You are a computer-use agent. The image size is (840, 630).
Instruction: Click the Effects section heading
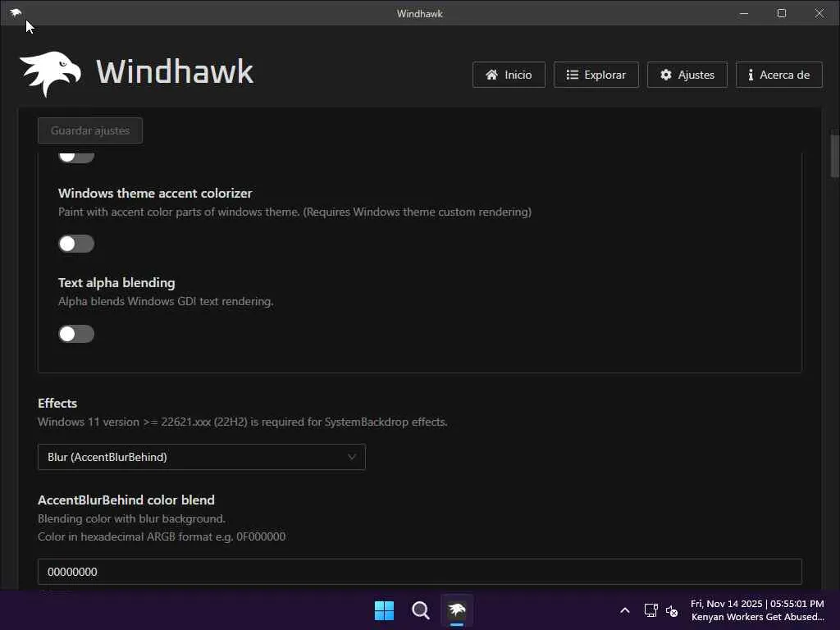[x=57, y=403]
